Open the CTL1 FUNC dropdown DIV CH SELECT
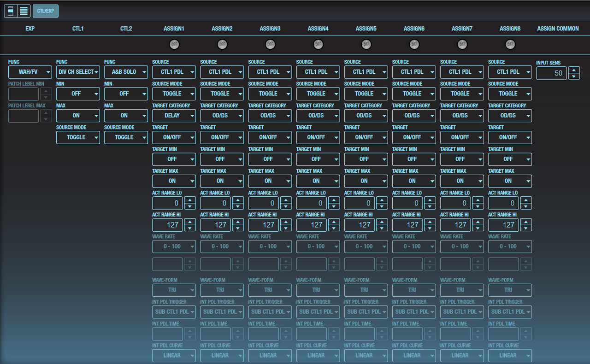 [78, 72]
